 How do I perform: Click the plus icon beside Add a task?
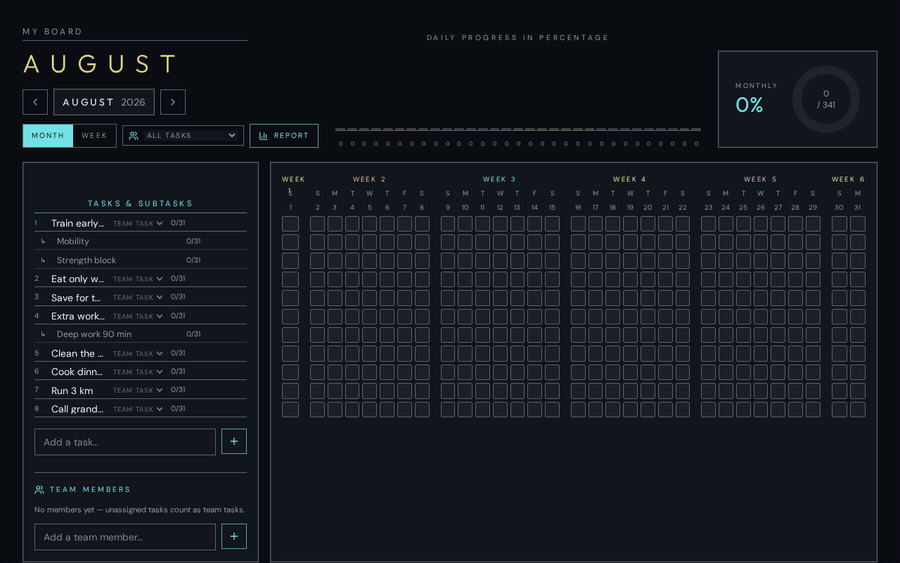point(234,441)
